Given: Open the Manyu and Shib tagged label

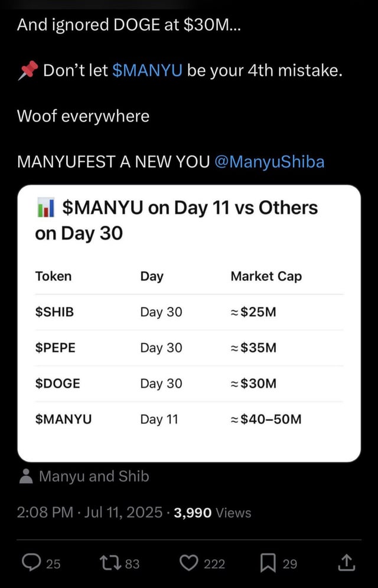Looking at the screenshot, I should 94,476.
